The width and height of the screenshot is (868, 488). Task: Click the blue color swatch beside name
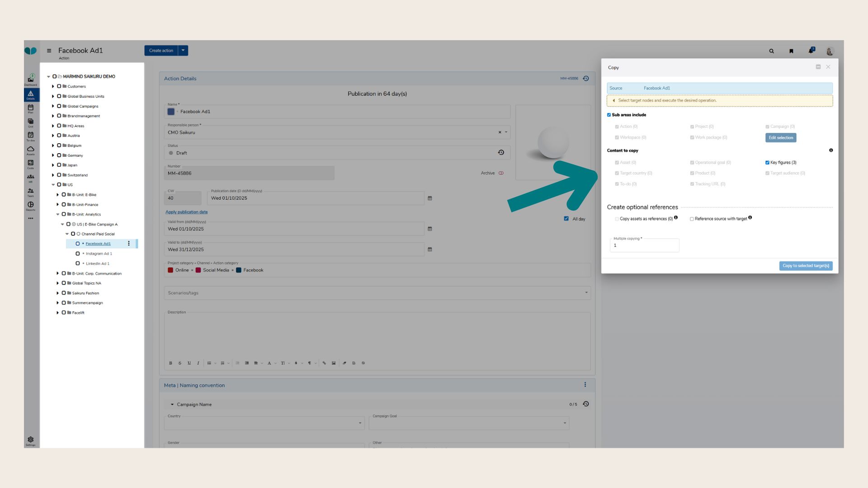(171, 112)
